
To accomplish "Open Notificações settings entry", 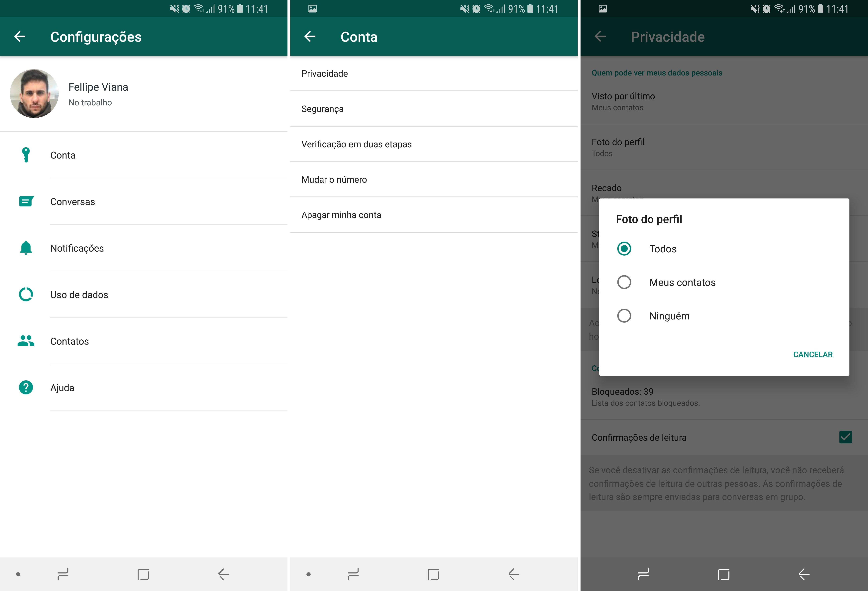I will coord(144,248).
